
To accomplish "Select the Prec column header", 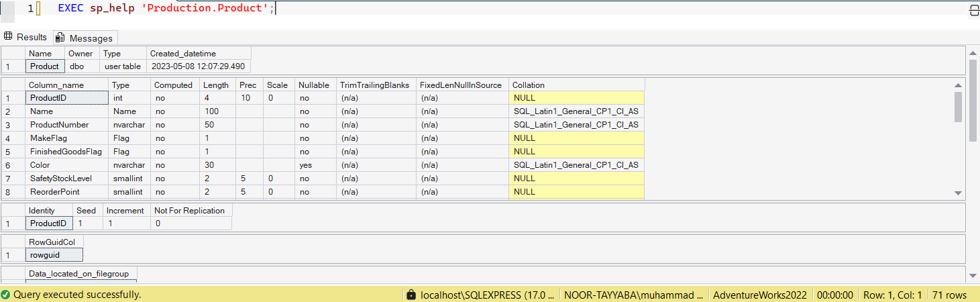I will [x=249, y=85].
